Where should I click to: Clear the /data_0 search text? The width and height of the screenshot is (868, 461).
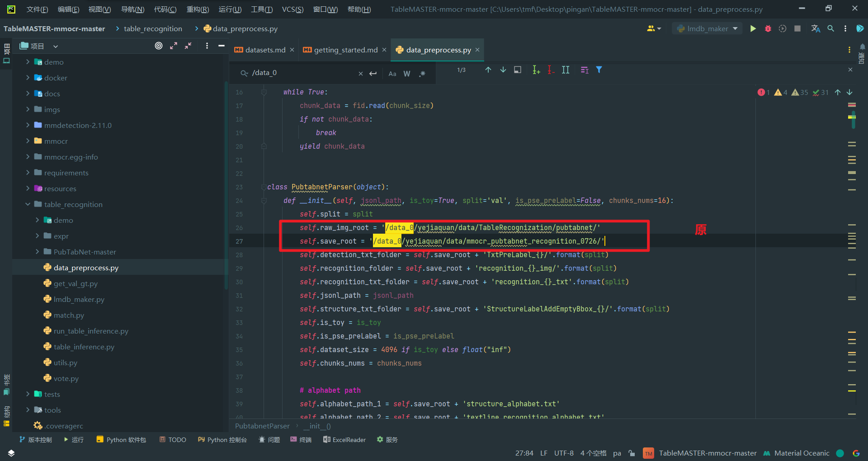pyautogui.click(x=361, y=74)
